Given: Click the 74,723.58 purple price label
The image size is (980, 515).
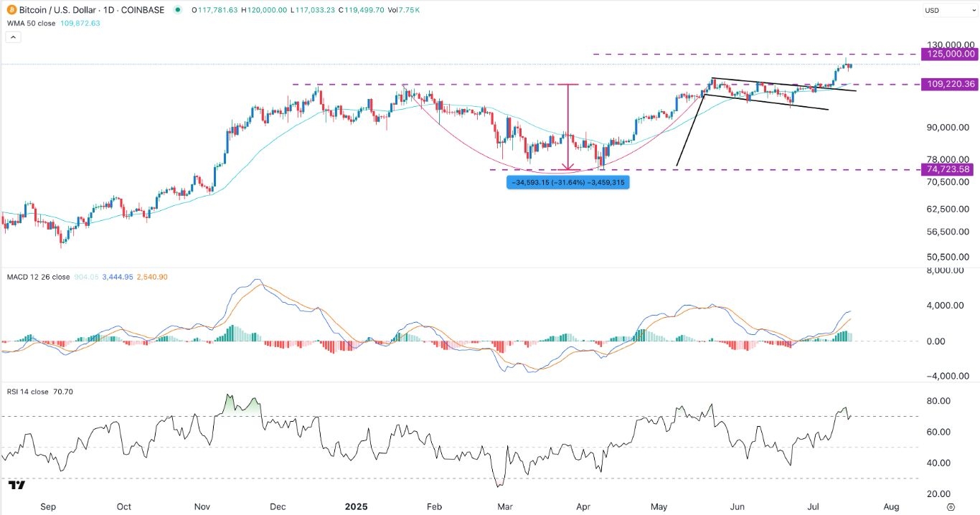Looking at the screenshot, I should click(x=950, y=169).
